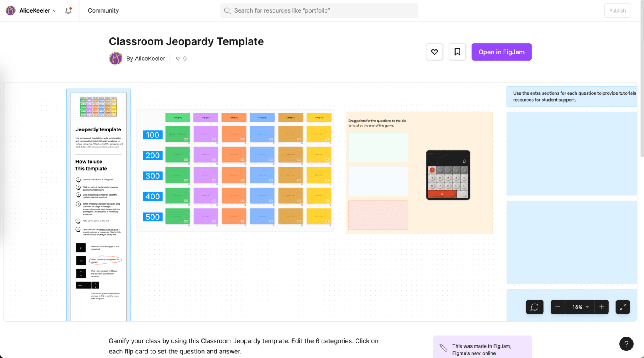Zoom out using the minus icon
Viewport: 644px width, 358px height.
(557, 307)
